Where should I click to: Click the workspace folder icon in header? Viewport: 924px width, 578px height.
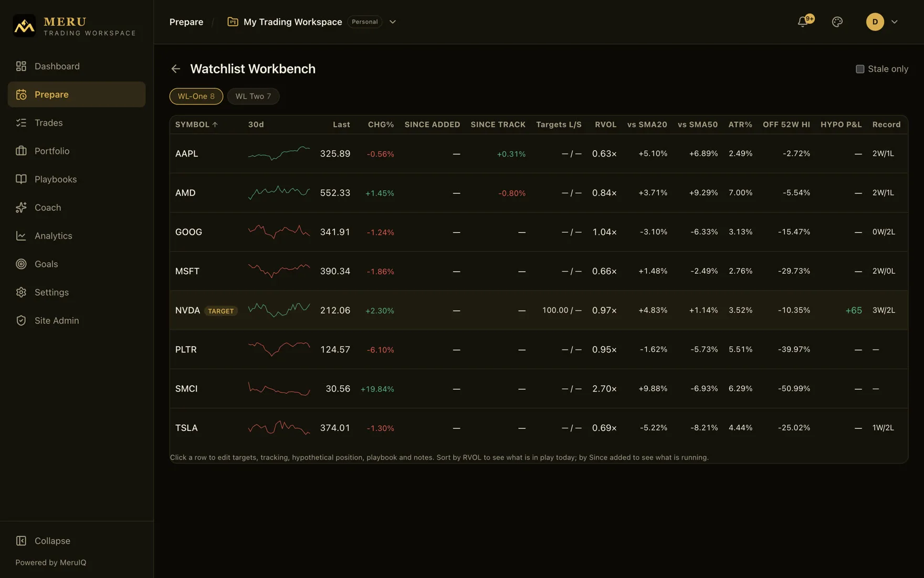pos(233,22)
